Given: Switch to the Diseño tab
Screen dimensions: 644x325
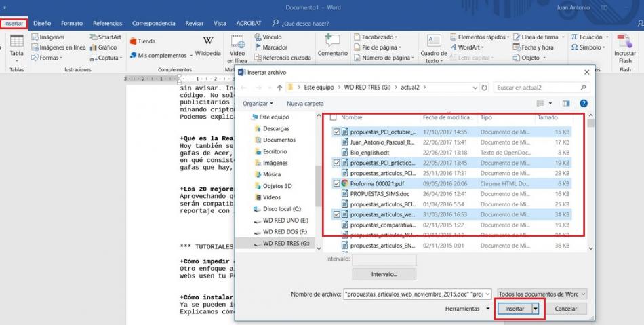Looking at the screenshot, I should [42, 24].
